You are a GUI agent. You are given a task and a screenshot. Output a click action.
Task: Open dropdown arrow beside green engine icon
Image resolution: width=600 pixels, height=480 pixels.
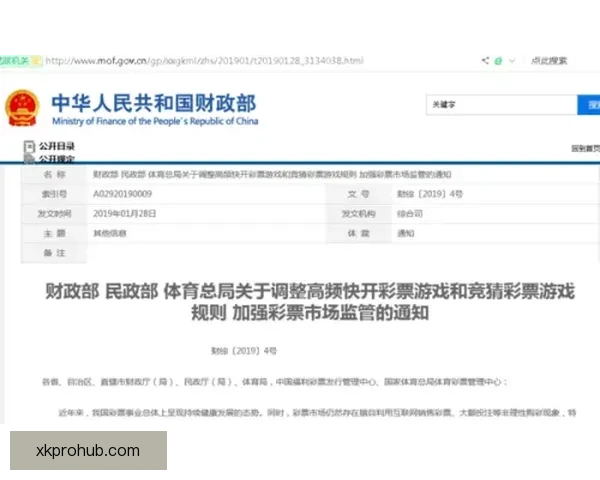512,61
